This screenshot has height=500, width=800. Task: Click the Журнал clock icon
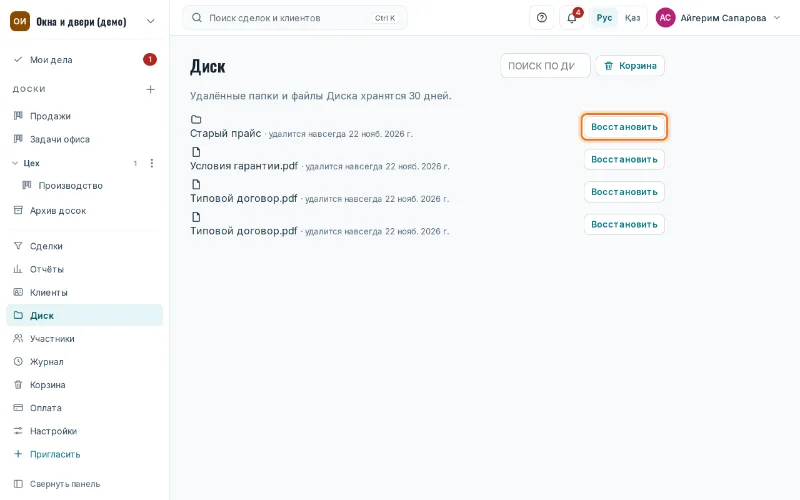pyautogui.click(x=18, y=361)
